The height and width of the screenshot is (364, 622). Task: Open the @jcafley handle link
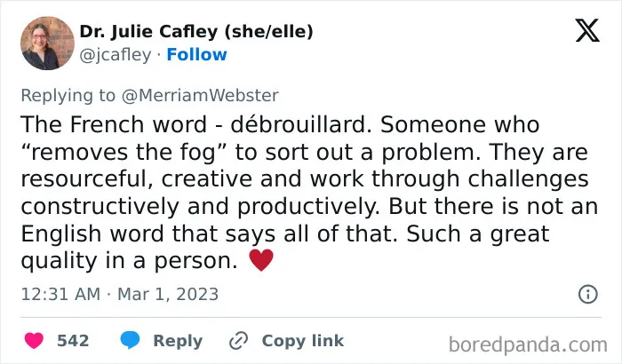[x=115, y=55]
